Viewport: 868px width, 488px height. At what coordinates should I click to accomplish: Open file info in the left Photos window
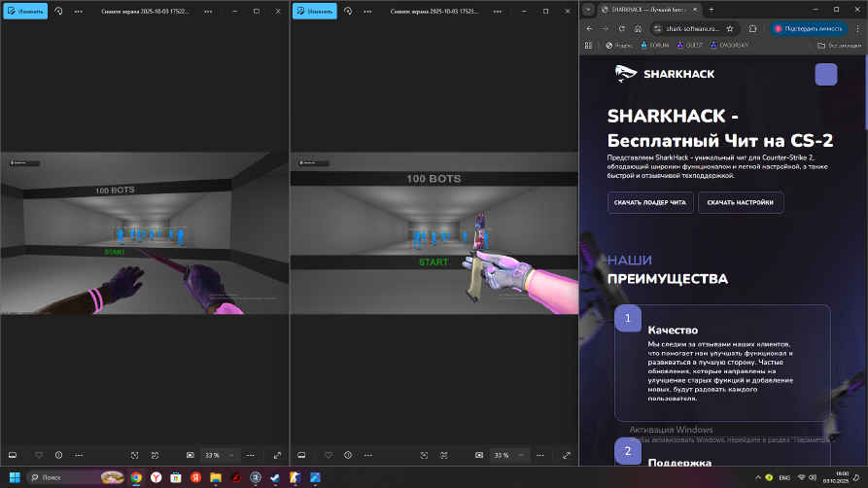(x=58, y=455)
